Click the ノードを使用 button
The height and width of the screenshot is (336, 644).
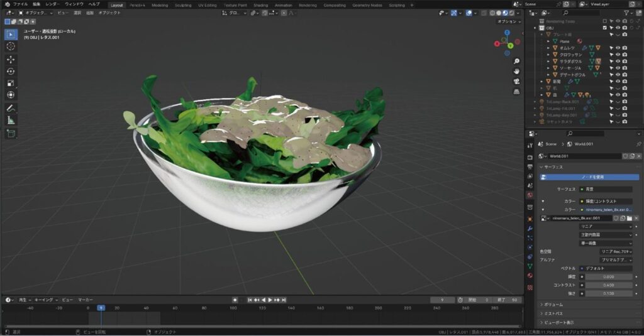click(x=589, y=177)
